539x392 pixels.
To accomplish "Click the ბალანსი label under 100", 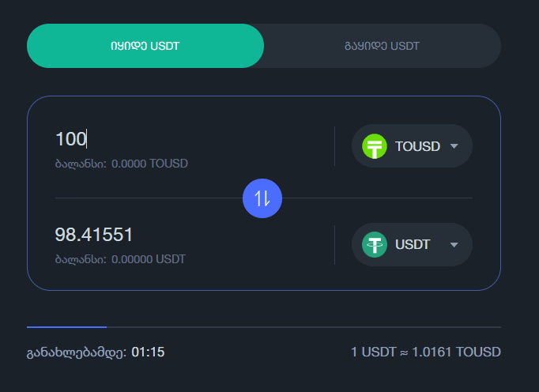I will point(80,164).
